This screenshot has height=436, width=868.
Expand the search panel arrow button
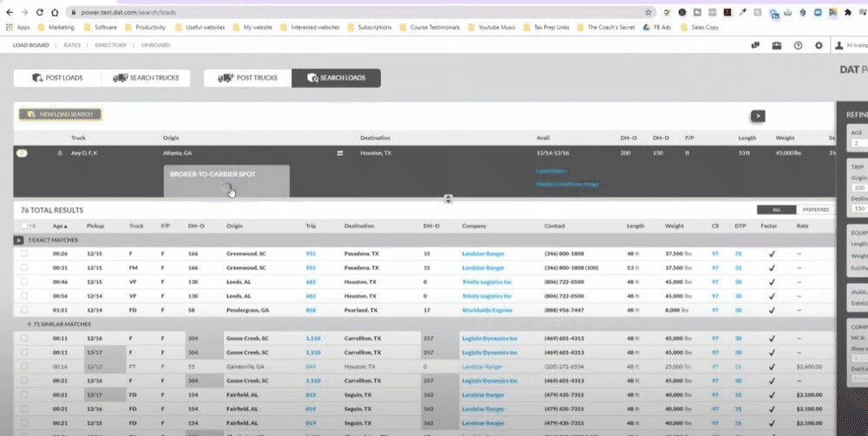(x=758, y=116)
